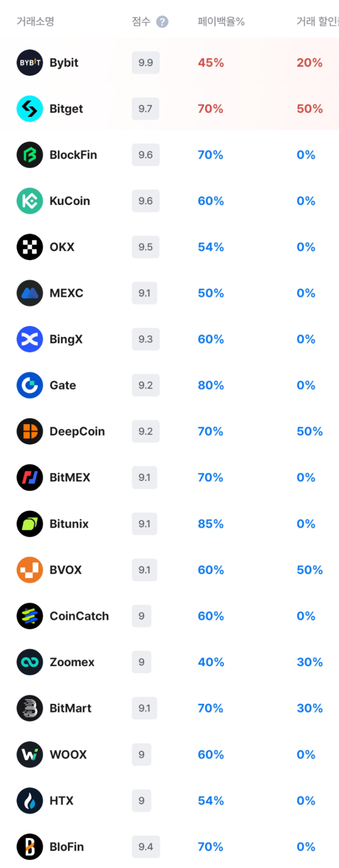Select the BVOX 50% trading discount
The height and width of the screenshot is (868, 339).
coord(310,570)
